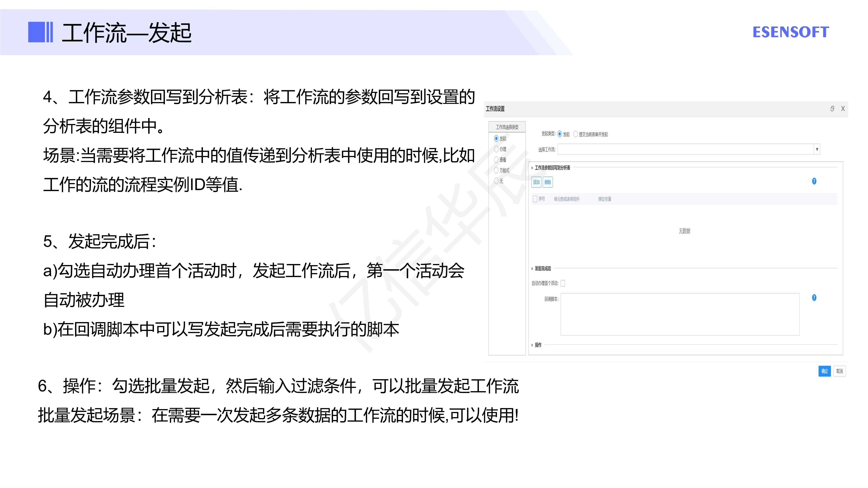
Task: Click the 选择工作流 combo box field
Action: [x=685, y=149]
